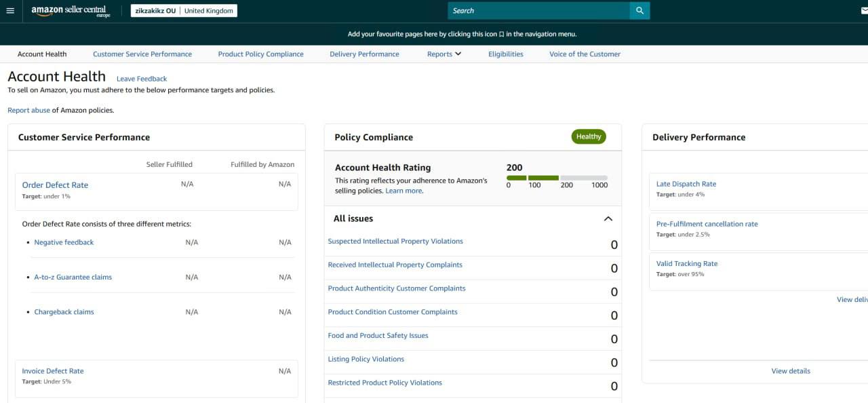The image size is (868, 403).
Task: Open the hamburger navigation menu
Action: tap(10, 11)
